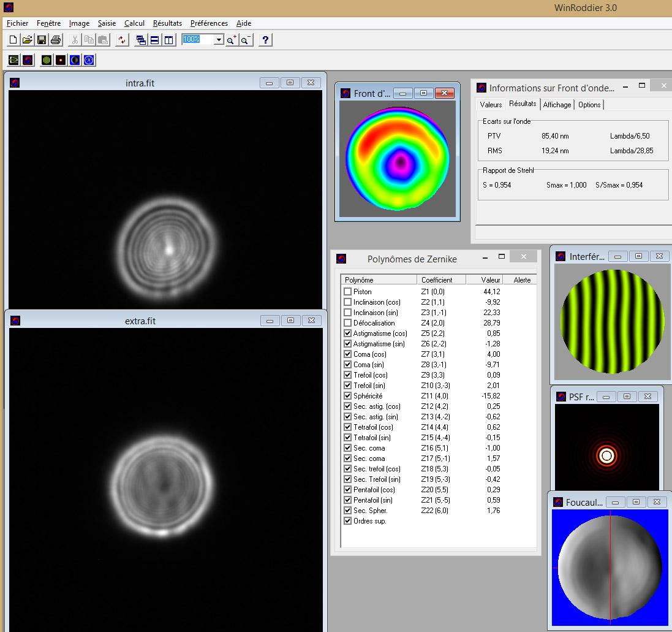Open the 100% zoom dropdown arrow

pyautogui.click(x=219, y=40)
